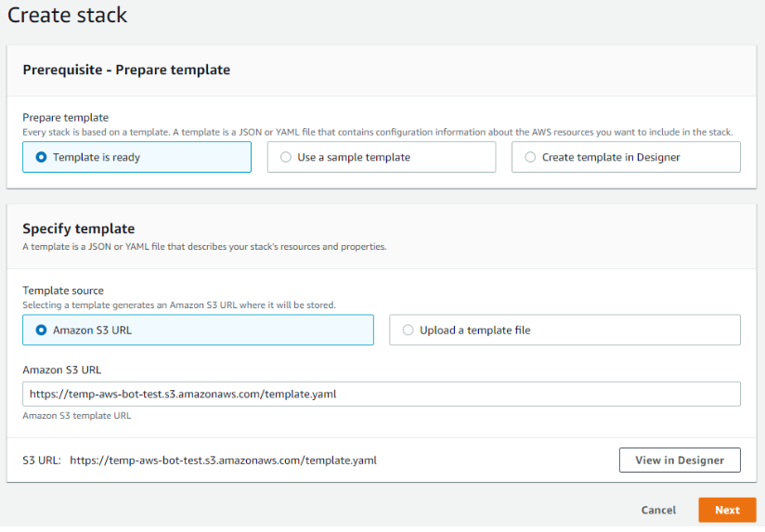
Task: Click the "Template source" label
Action: (63, 291)
